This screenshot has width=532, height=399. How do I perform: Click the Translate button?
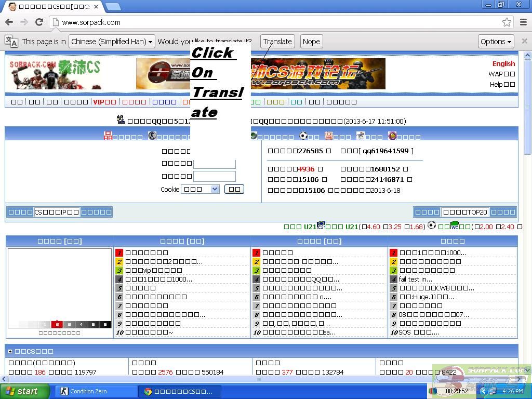tap(277, 42)
